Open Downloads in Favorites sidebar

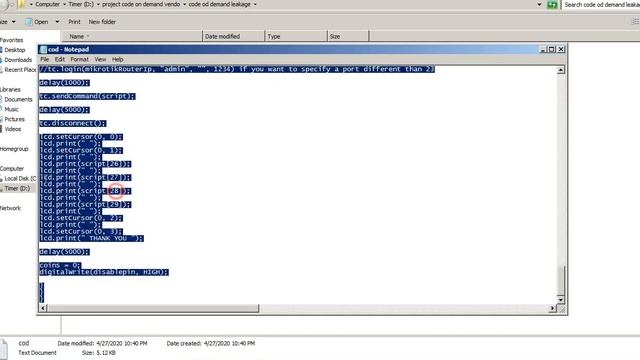point(18,60)
